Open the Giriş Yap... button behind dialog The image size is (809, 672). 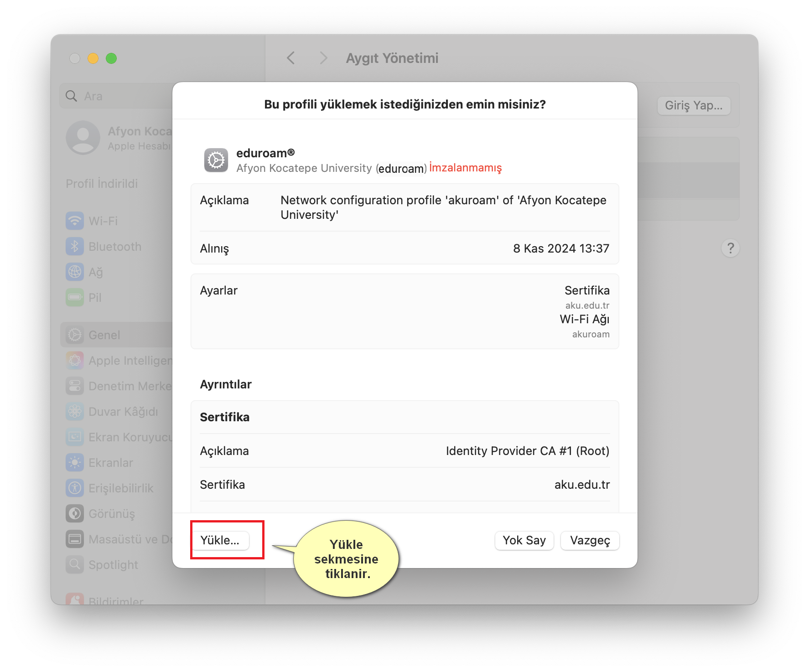click(694, 105)
